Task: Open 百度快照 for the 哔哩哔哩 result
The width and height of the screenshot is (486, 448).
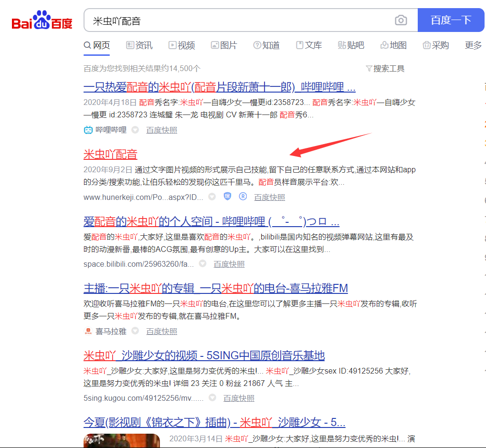Action: [x=162, y=130]
